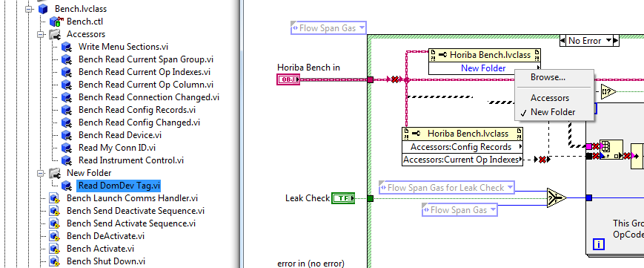
Task: Collapse the Bench.lvclass tree node
Action: pos(28,9)
